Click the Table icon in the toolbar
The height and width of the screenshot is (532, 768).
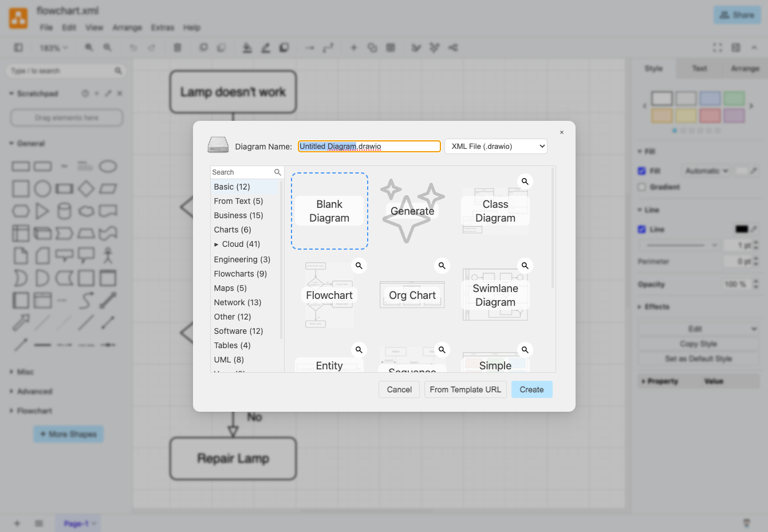(391, 48)
